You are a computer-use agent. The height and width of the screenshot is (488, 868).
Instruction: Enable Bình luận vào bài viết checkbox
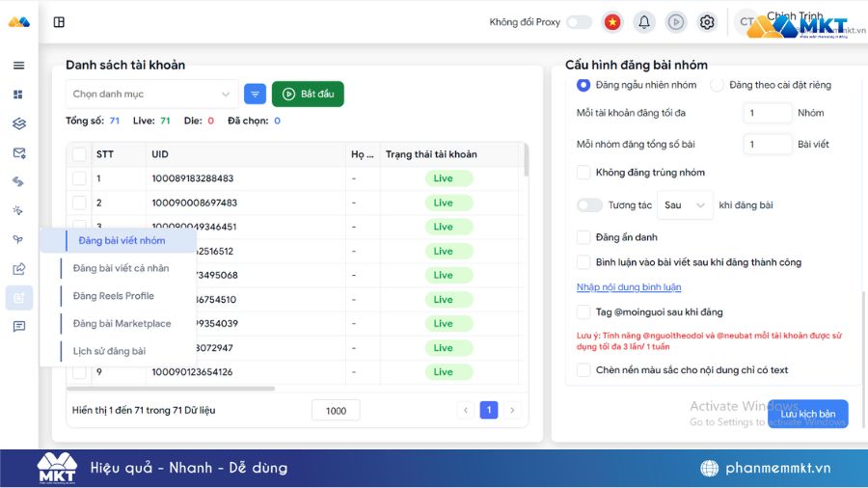(583, 262)
